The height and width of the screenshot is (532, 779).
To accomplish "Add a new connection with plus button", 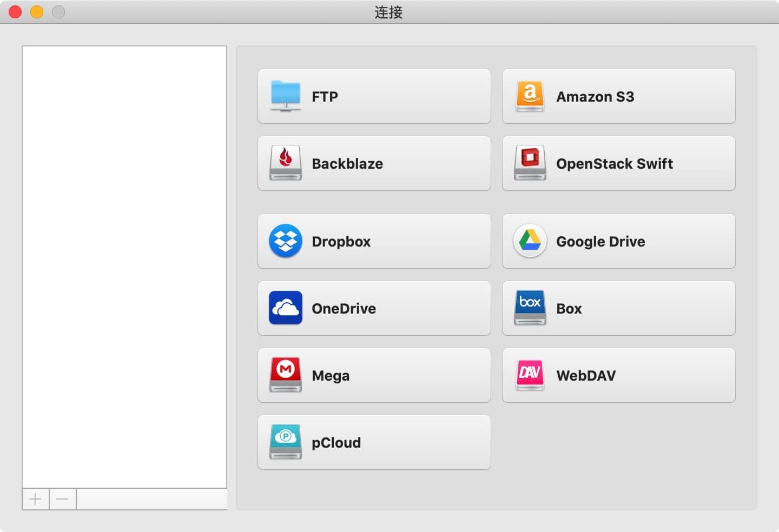I will point(36,499).
